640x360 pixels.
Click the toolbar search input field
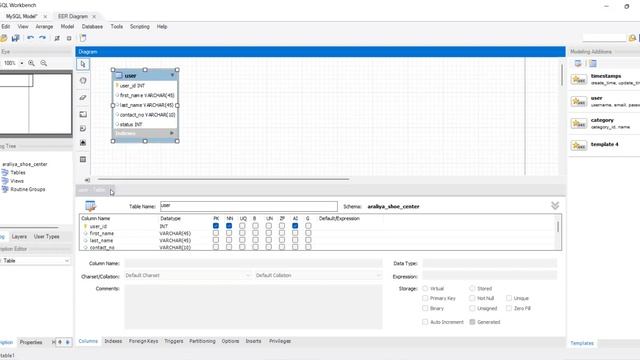604,38
